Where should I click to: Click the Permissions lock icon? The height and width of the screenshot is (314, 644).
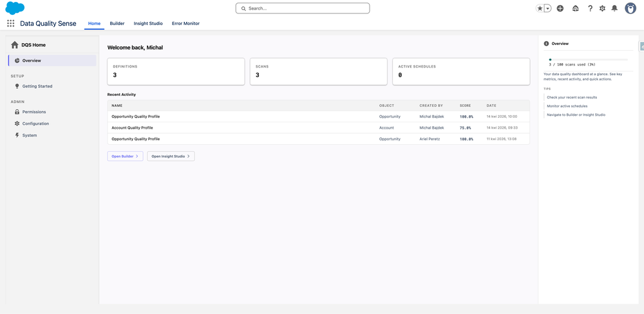(17, 112)
